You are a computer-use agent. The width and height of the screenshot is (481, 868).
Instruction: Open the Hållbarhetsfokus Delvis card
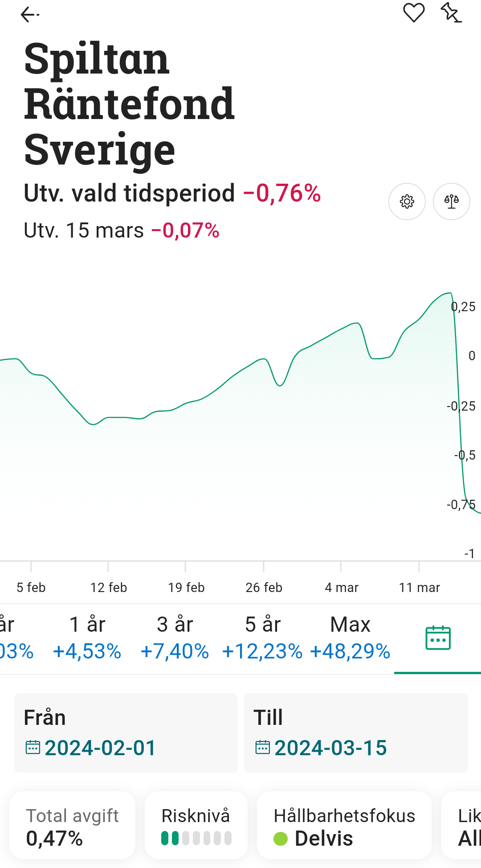click(x=344, y=827)
